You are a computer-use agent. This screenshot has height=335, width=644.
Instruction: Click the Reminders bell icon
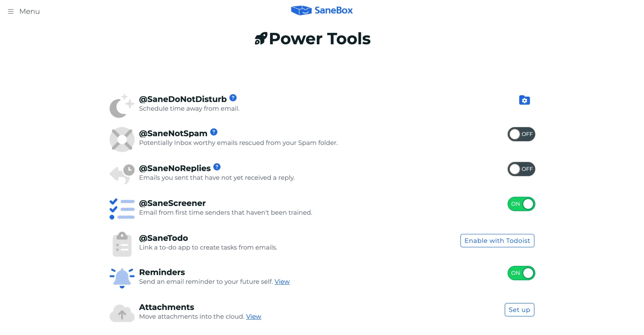(x=122, y=278)
